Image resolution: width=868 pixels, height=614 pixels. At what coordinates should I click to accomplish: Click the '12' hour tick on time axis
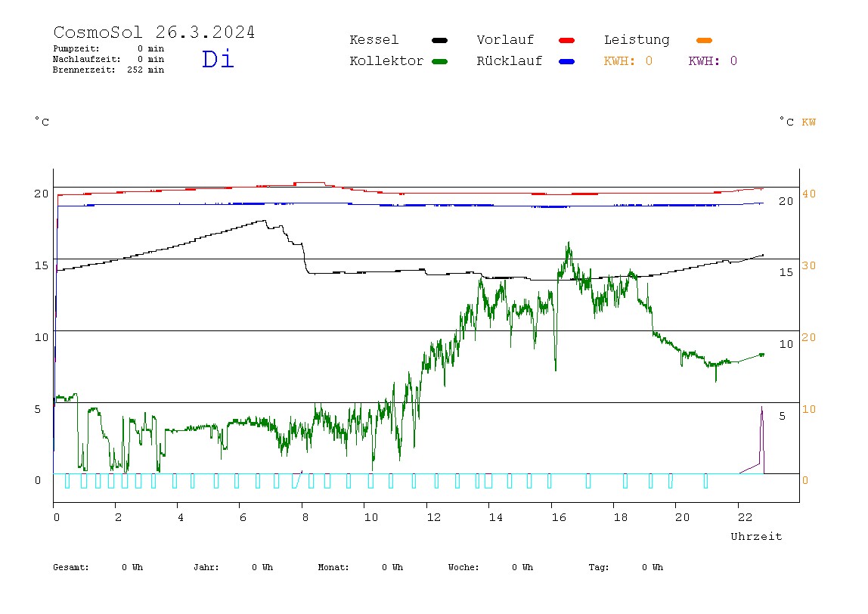[433, 517]
